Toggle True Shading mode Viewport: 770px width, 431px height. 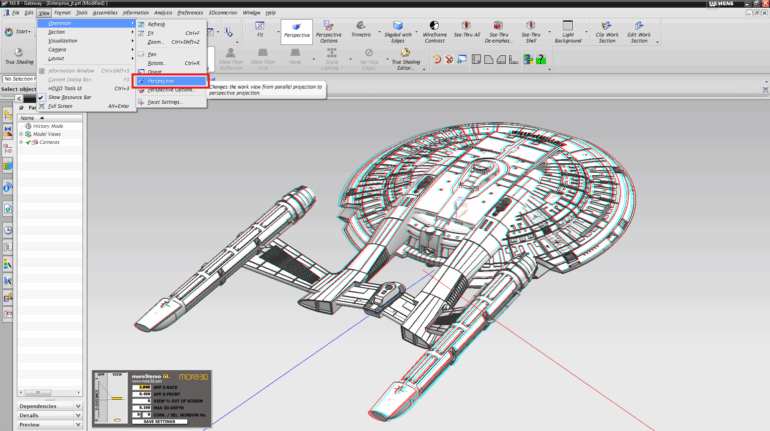click(19, 56)
